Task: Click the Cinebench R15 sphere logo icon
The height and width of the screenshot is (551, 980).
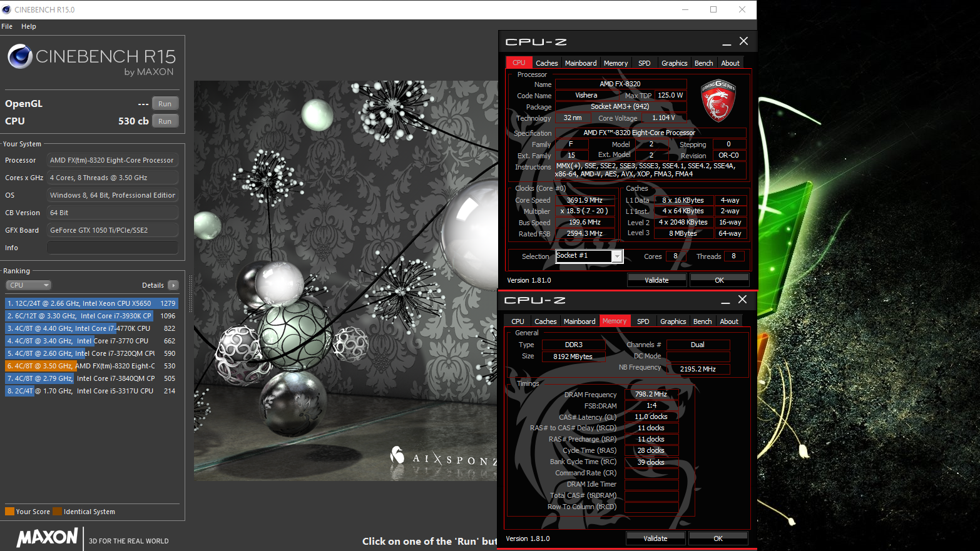Action: (20, 56)
